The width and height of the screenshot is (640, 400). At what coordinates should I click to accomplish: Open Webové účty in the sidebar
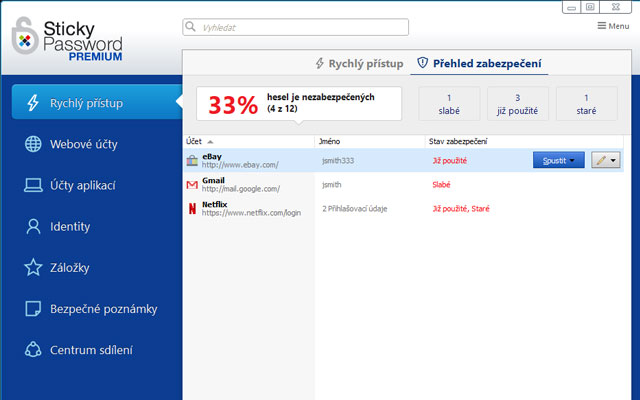tap(83, 144)
